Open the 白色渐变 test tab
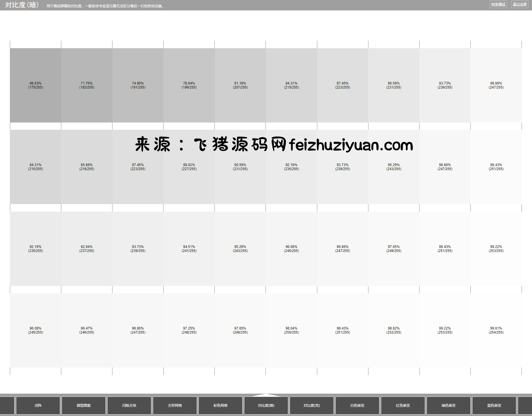This screenshot has width=532, height=416. [357, 405]
